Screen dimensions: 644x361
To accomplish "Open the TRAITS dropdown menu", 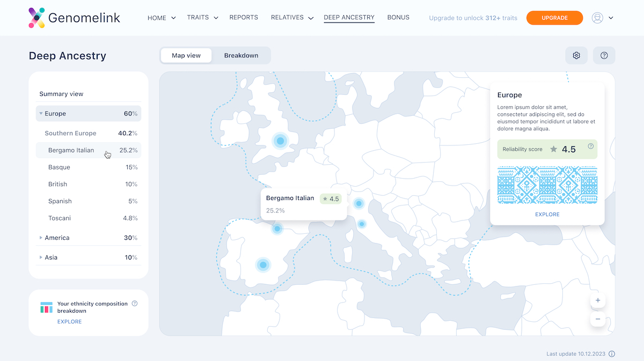I will (202, 17).
